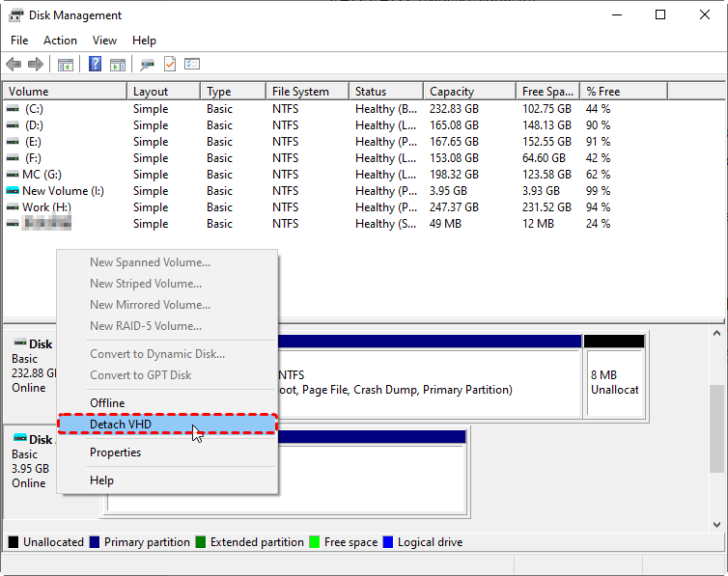Open the View menu in menu bar

[104, 41]
